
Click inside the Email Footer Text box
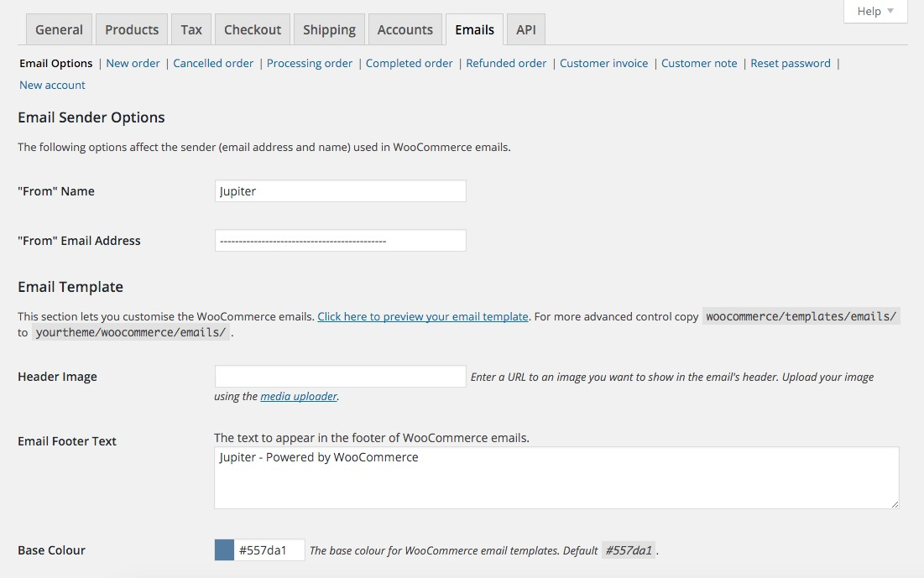click(x=556, y=477)
